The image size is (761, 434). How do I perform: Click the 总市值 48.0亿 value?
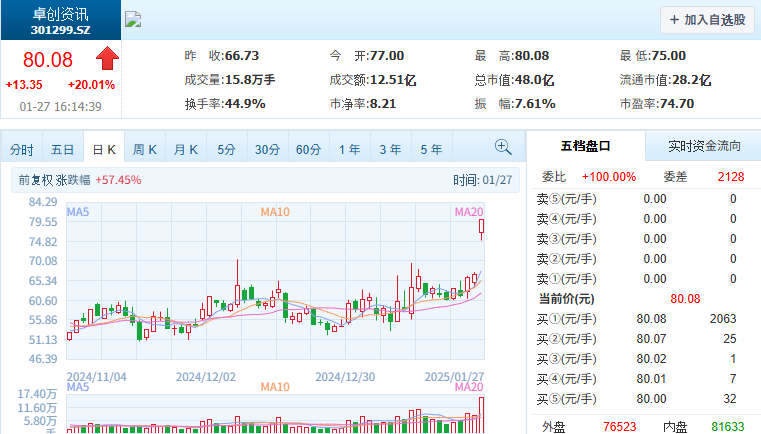pyautogui.click(x=534, y=80)
